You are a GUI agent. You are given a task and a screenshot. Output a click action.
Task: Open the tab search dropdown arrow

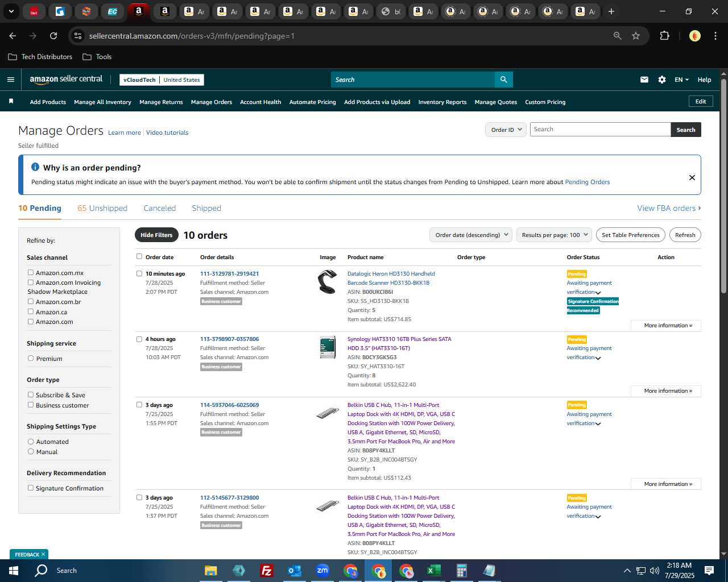(11, 11)
